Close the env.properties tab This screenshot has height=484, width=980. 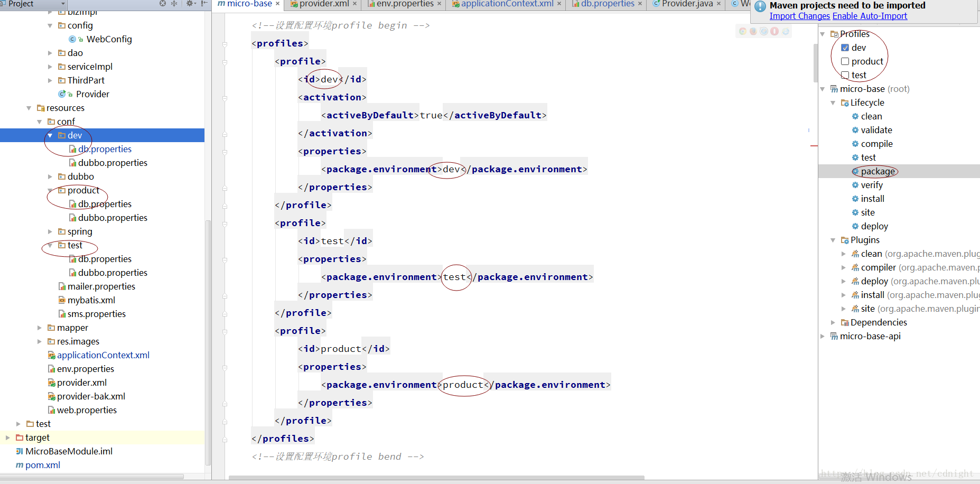click(x=439, y=4)
